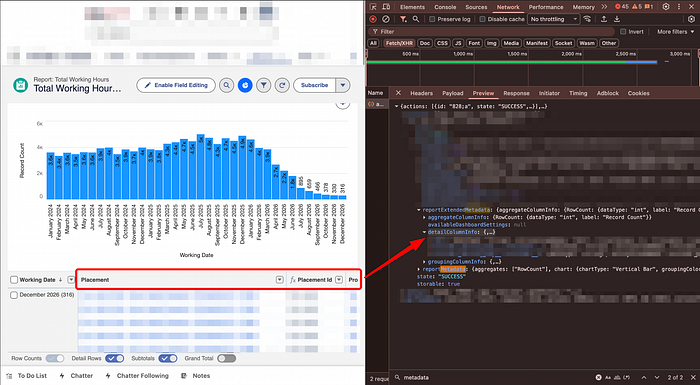700x385 pixels.
Task: Open DevTools main settings gear
Action: tap(666, 7)
